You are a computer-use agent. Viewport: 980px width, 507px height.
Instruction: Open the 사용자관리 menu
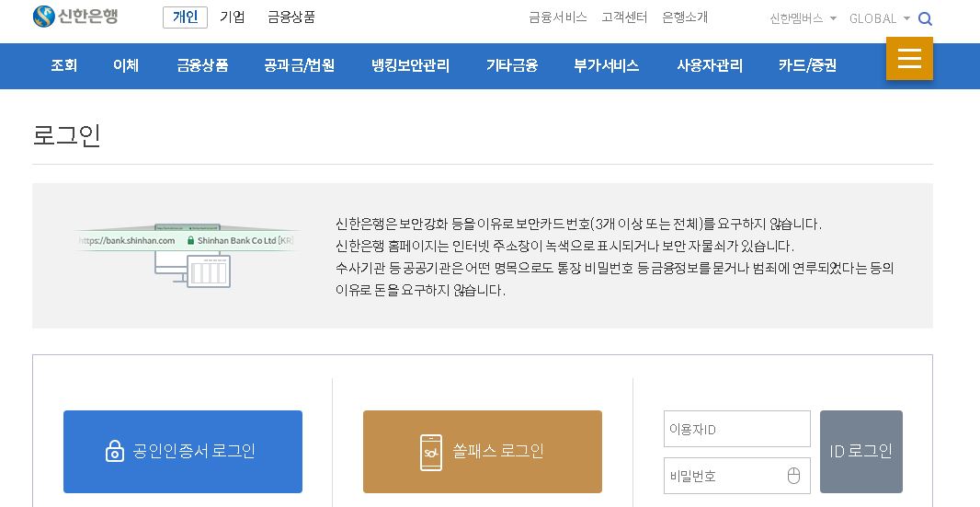710,65
